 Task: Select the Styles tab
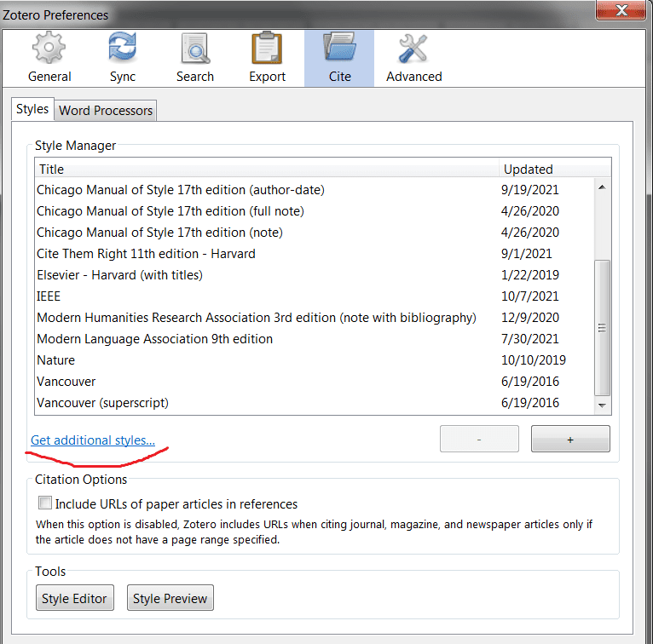click(32, 109)
